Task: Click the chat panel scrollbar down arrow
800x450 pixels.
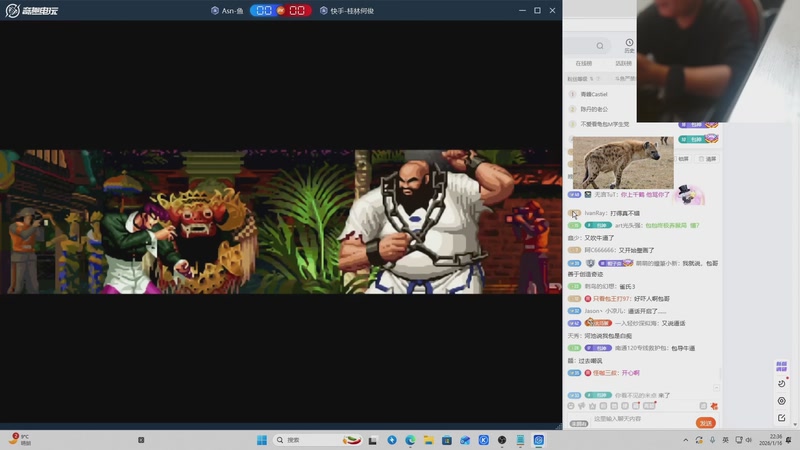Action: click(x=794, y=424)
